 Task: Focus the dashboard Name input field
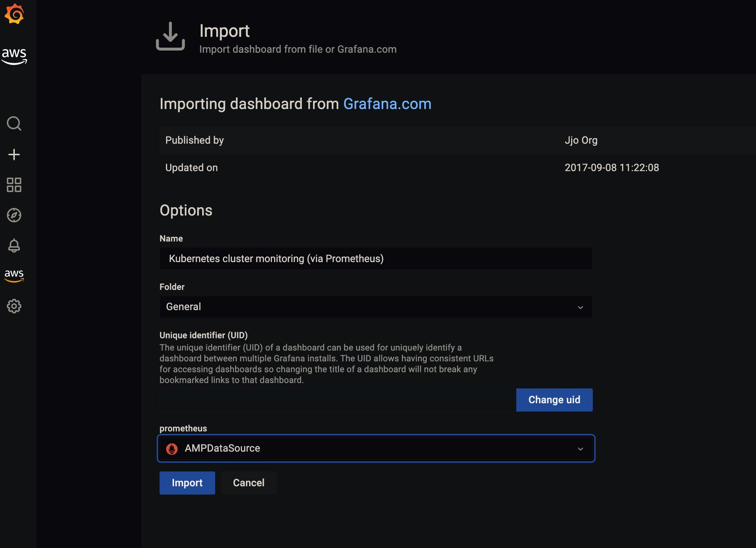(x=376, y=258)
